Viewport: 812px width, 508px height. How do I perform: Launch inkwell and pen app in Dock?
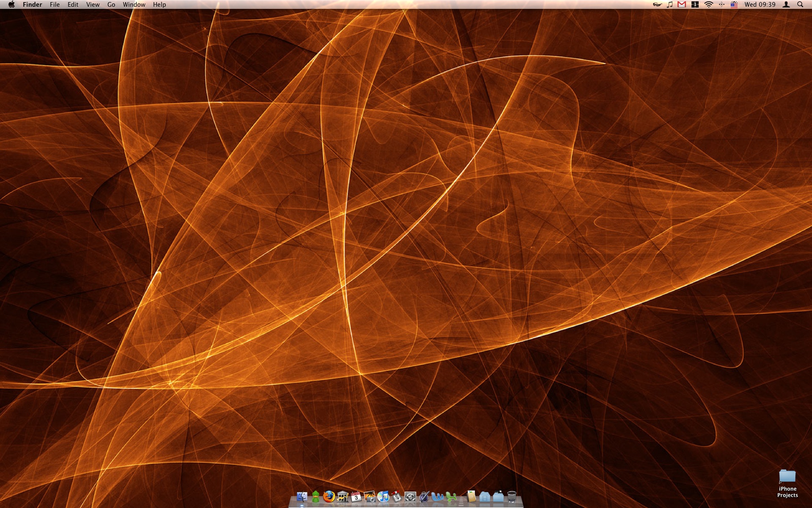(424, 497)
